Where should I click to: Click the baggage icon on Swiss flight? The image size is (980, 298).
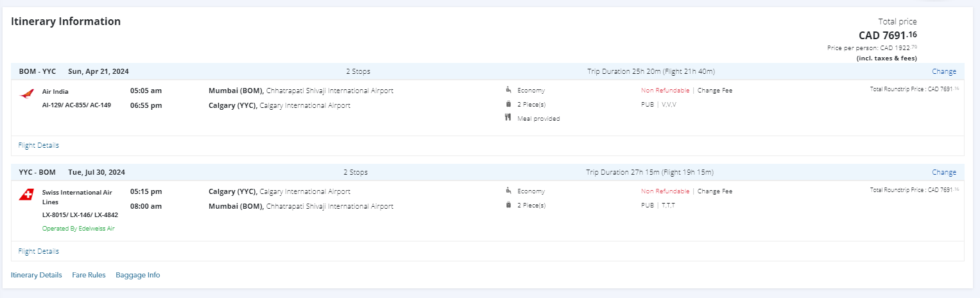[x=508, y=205]
